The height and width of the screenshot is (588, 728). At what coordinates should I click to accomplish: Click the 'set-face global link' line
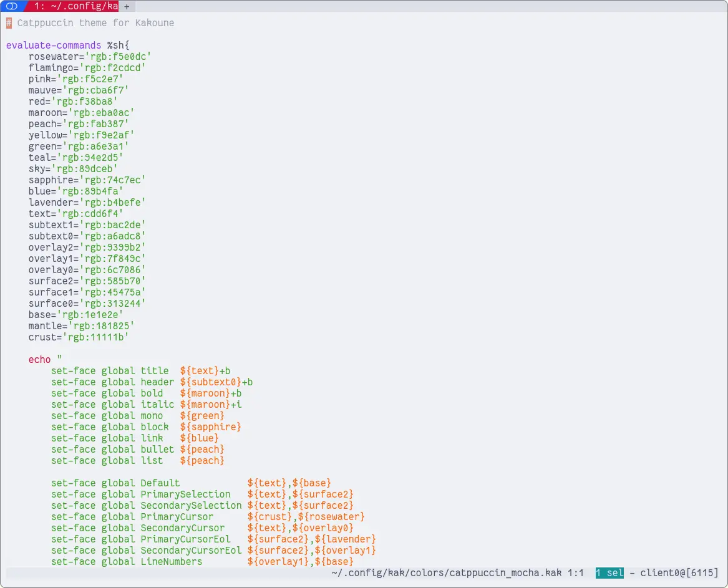coord(135,438)
